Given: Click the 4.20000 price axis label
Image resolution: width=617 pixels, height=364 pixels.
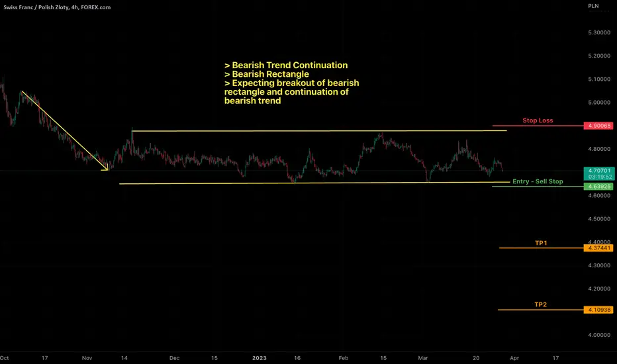Looking at the screenshot, I should coord(599,289).
